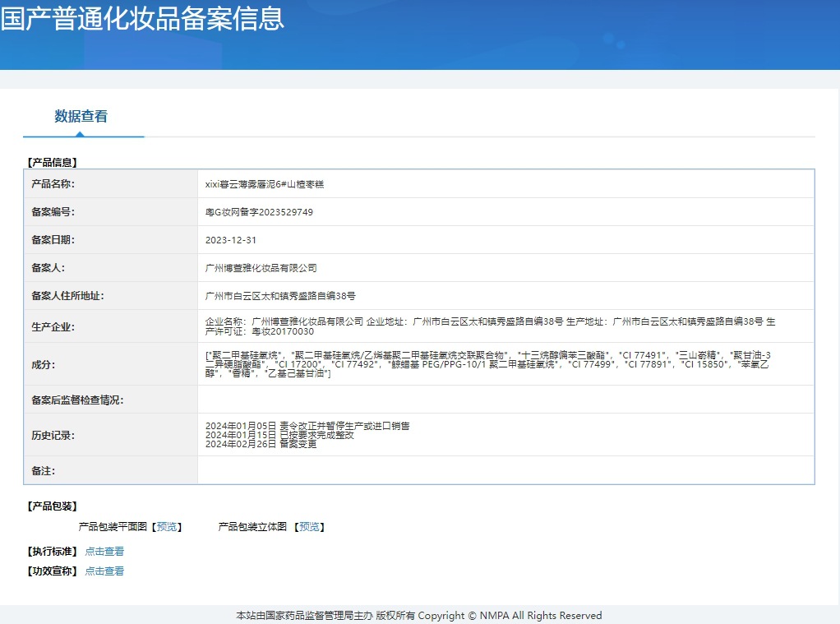Select history entry 2024年02月26日 备案变更
The height and width of the screenshot is (624, 840).
(261, 444)
